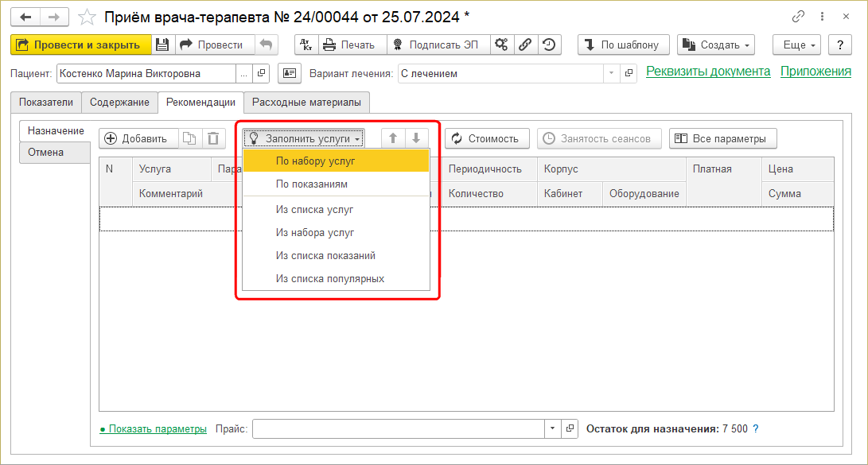Image resolution: width=868 pixels, height=465 pixels.
Task: Choose По показаниям menu item
Action: pyautogui.click(x=336, y=184)
